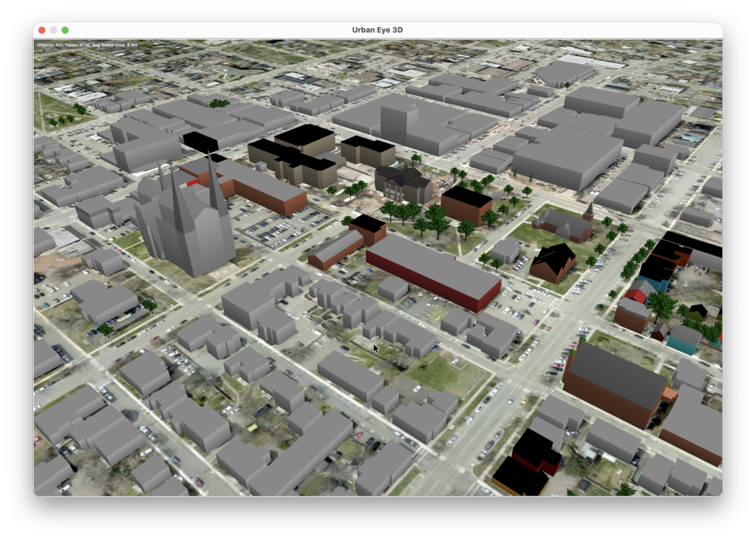
Task: Click the 'Objects: 431, Faces: 4730' stats text
Action: 64,45
